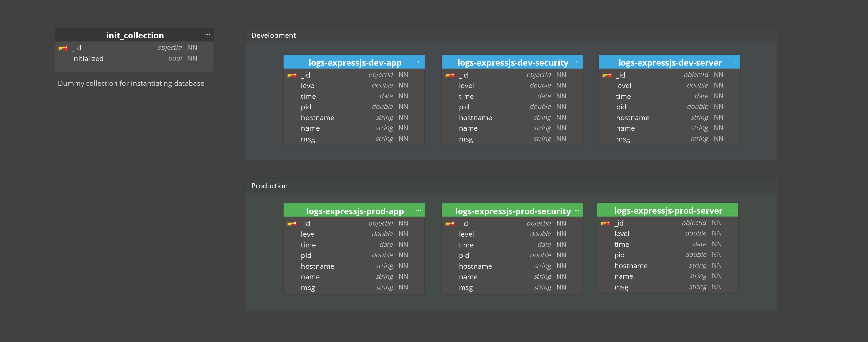Open logs-expressjs-prod-app ellipsis menu

[x=418, y=211]
